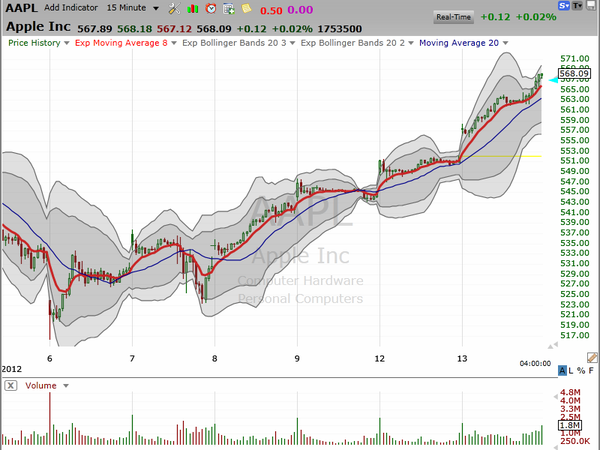Click the blue S dropdown icon

point(564,5)
